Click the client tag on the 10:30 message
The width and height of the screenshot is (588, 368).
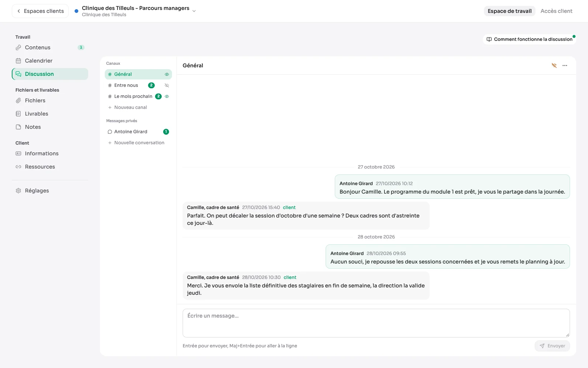pyautogui.click(x=290, y=277)
